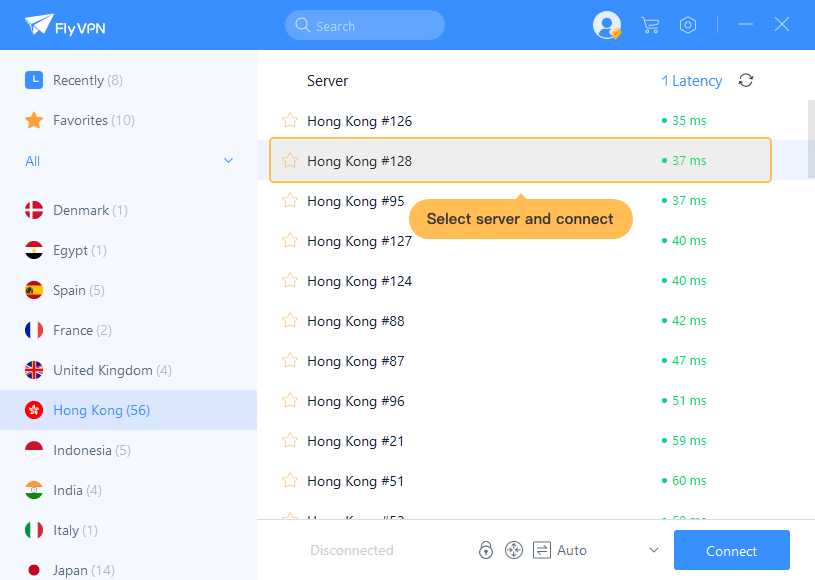
Task: Select the Hong Kong #95 server name
Action: click(356, 201)
